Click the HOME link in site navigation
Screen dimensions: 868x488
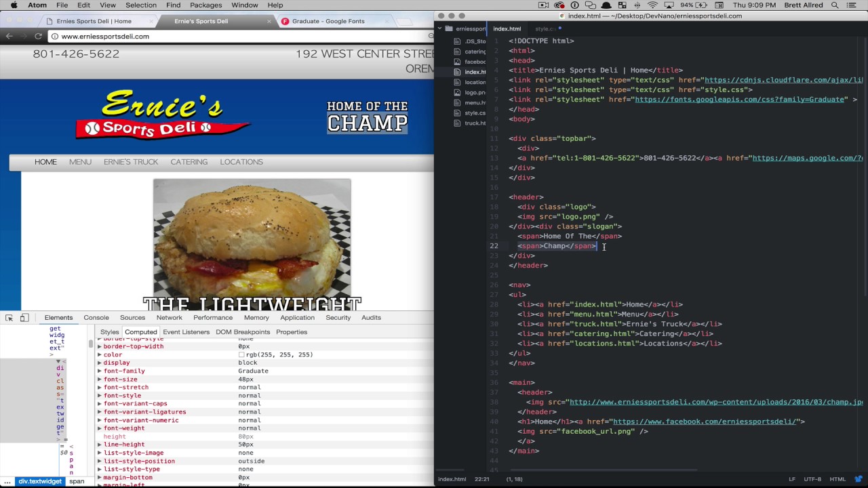tap(45, 162)
